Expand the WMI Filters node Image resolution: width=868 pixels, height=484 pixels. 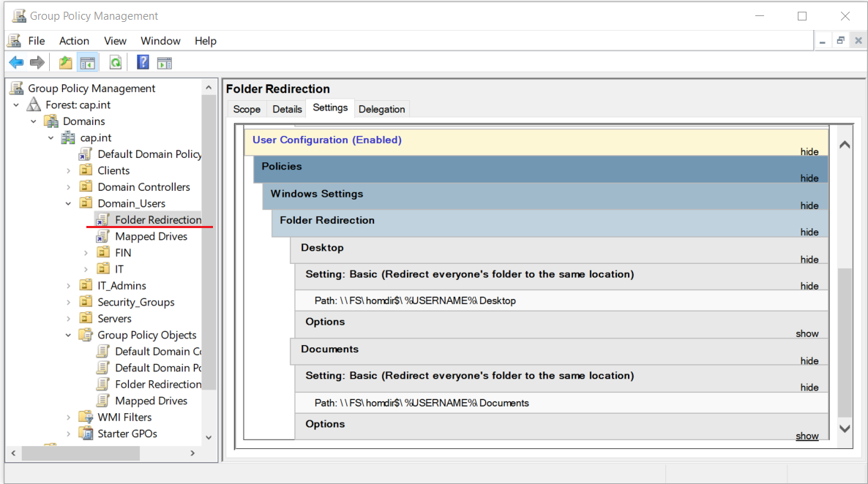click(x=69, y=417)
